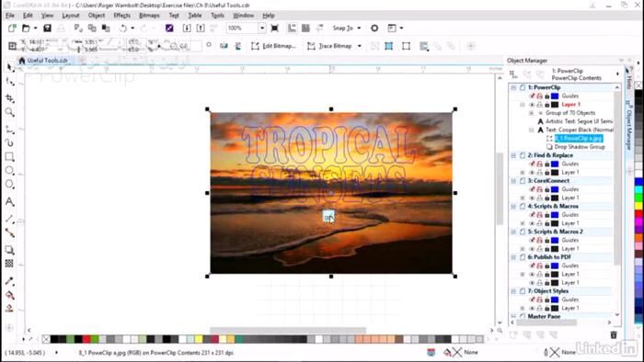
Task: Select the Text tool (letter A)
Action: (10, 202)
